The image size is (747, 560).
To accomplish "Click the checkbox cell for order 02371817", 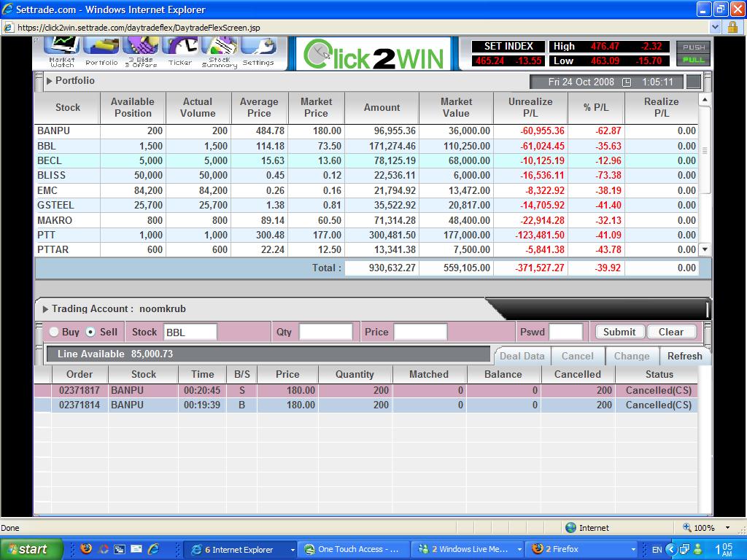I will tap(42, 391).
